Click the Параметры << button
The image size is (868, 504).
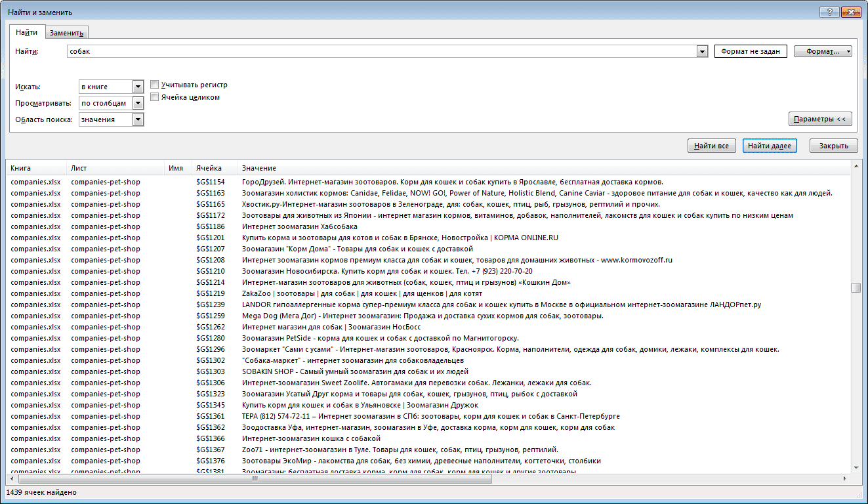(x=820, y=119)
